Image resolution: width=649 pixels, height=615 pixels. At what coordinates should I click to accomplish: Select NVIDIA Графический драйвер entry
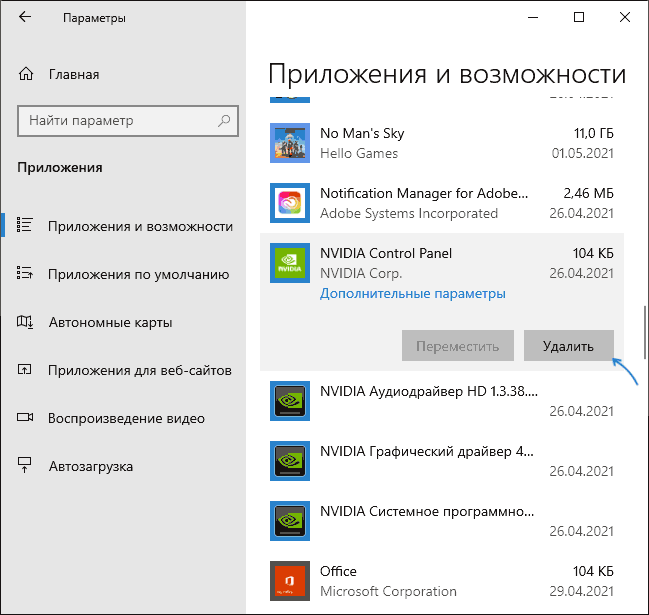(442, 461)
